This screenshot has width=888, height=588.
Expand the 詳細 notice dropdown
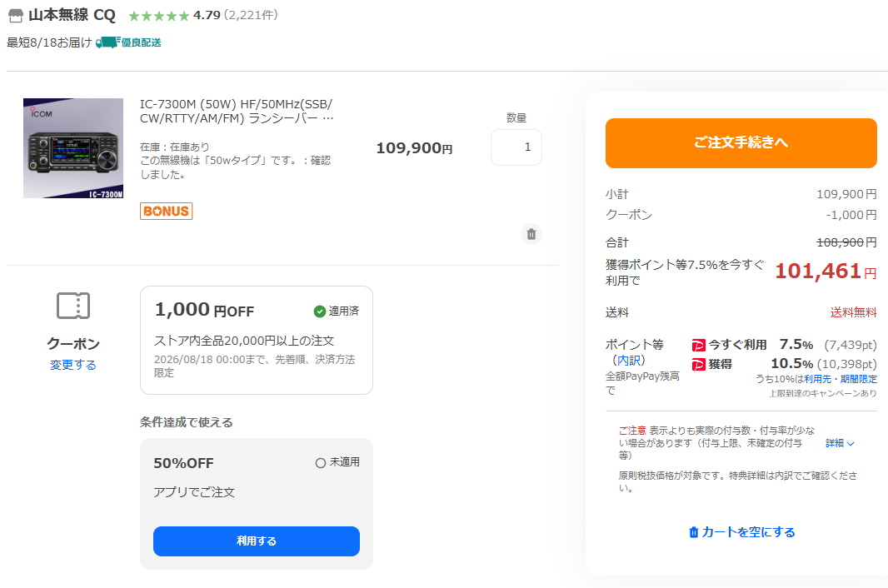point(840,443)
